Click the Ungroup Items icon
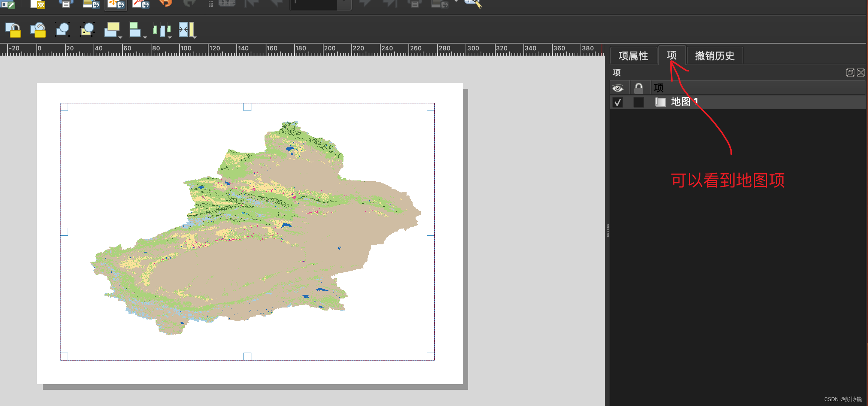 87,30
